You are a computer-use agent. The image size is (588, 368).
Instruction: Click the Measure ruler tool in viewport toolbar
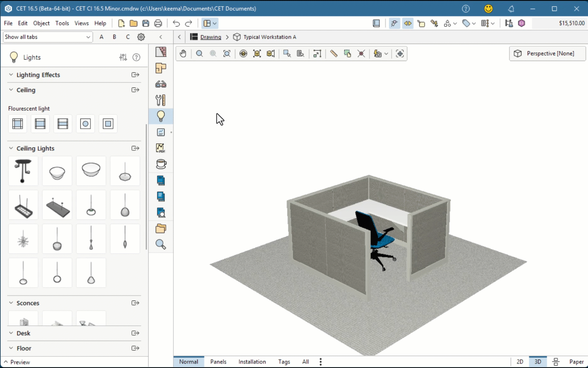pyautogui.click(x=334, y=53)
